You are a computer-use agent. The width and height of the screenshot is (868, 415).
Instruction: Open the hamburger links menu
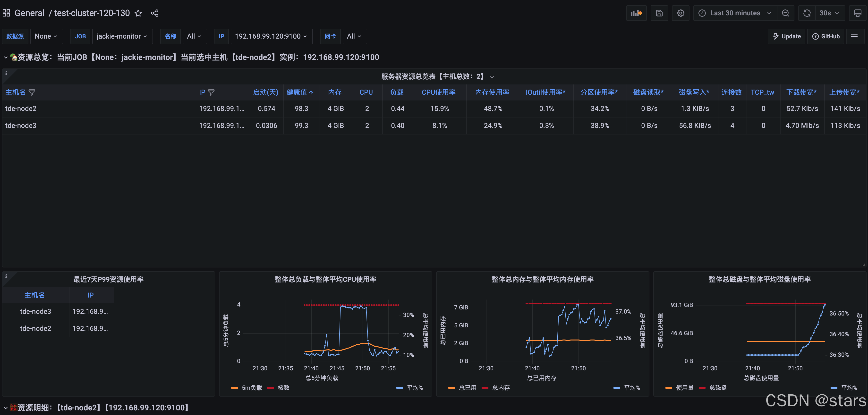(x=855, y=36)
